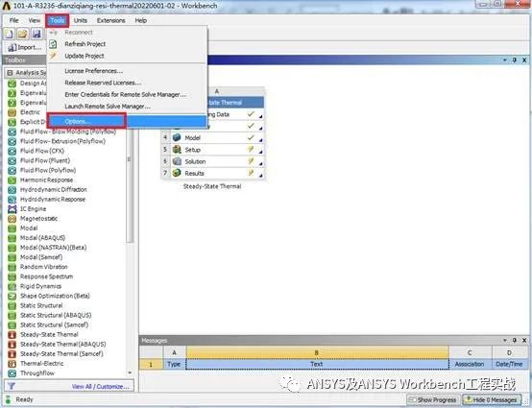Select Modal (Samcef) in the Toolbox
Viewport: 532px width, 408px height.
tap(41, 257)
